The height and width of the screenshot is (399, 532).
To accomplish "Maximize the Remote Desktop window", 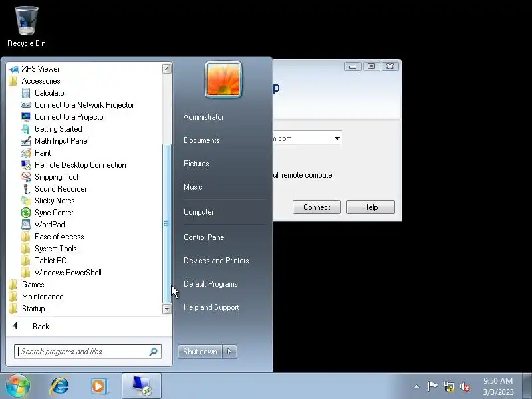I will point(372,66).
